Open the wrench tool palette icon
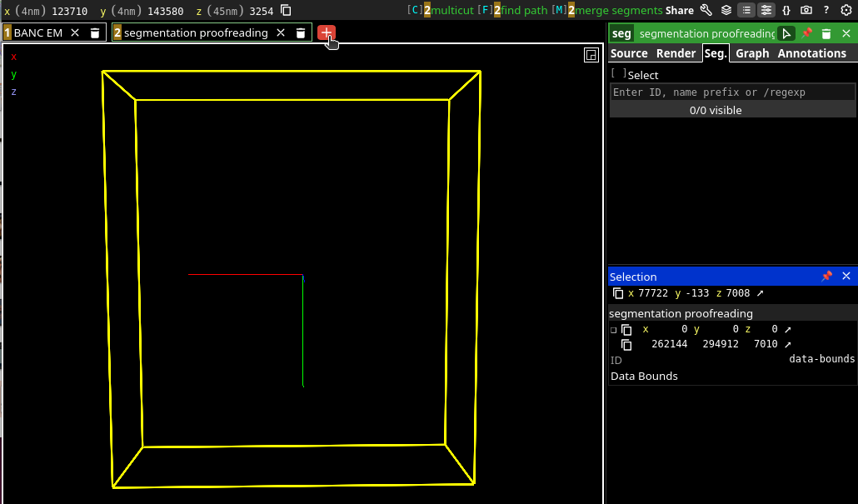Viewport: 858px width, 504px height. tap(706, 10)
